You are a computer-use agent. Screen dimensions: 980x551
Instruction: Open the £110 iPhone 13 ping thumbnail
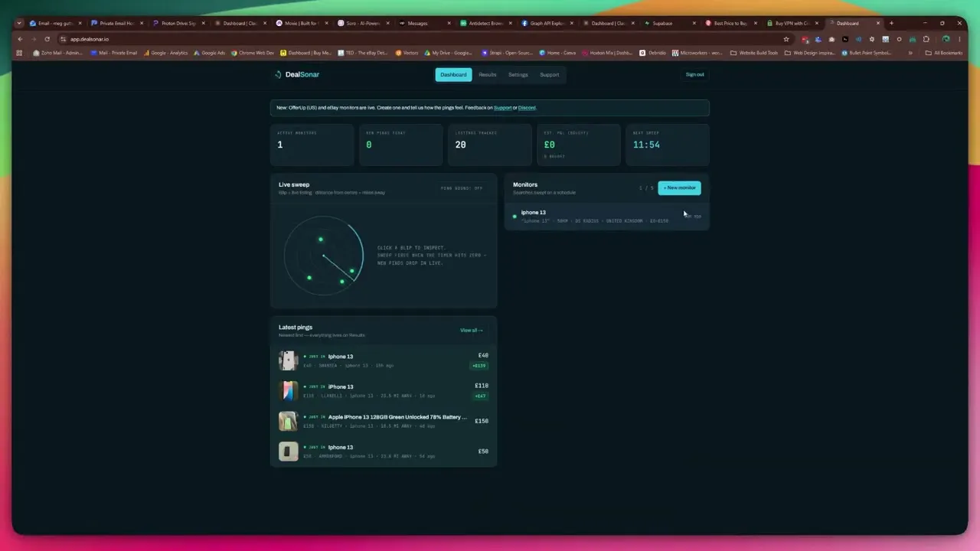coord(288,391)
